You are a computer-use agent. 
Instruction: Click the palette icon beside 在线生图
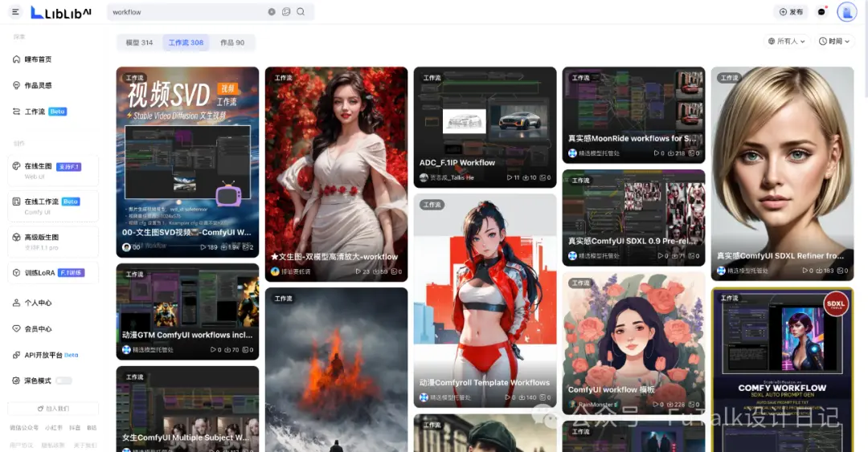point(16,166)
